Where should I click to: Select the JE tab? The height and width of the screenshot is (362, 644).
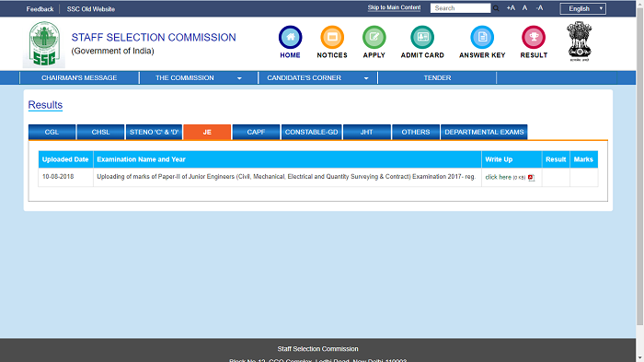[x=207, y=132]
